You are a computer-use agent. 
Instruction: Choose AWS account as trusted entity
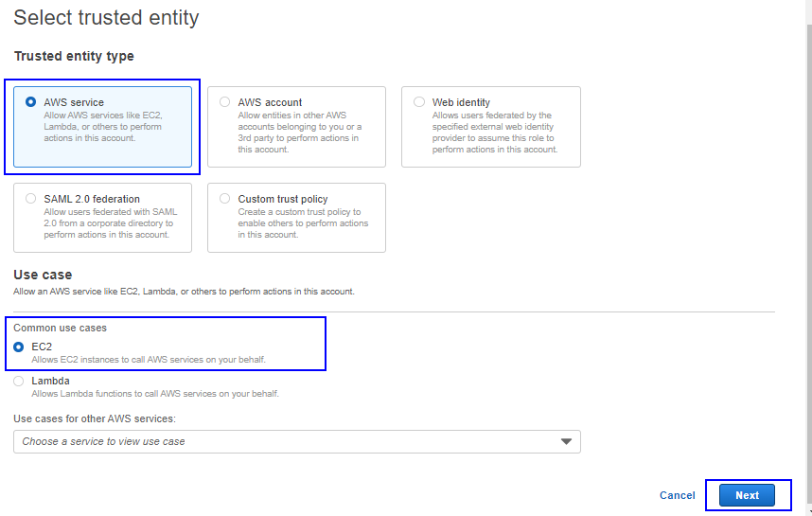[x=224, y=102]
